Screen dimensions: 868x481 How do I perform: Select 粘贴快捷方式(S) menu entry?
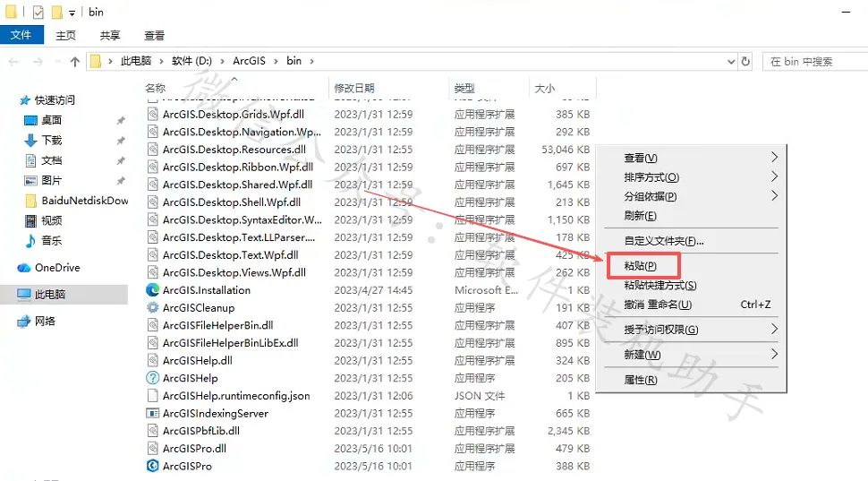pos(660,286)
